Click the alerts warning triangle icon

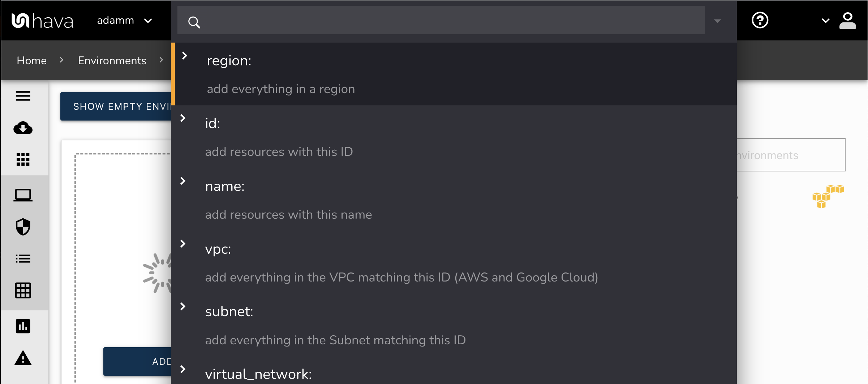(23, 358)
